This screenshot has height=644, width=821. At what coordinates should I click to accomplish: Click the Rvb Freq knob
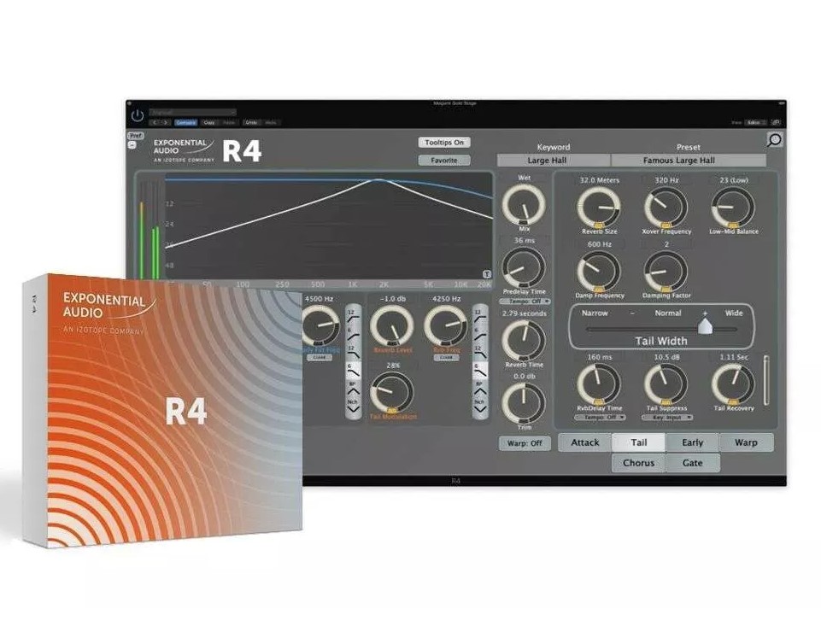tap(446, 325)
